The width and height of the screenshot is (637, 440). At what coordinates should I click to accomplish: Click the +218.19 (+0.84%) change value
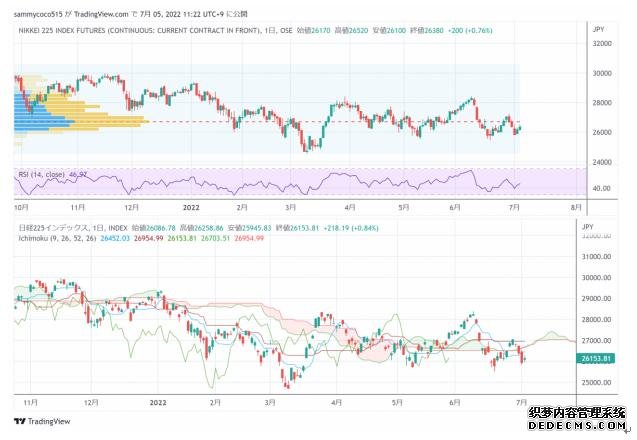(x=351, y=228)
